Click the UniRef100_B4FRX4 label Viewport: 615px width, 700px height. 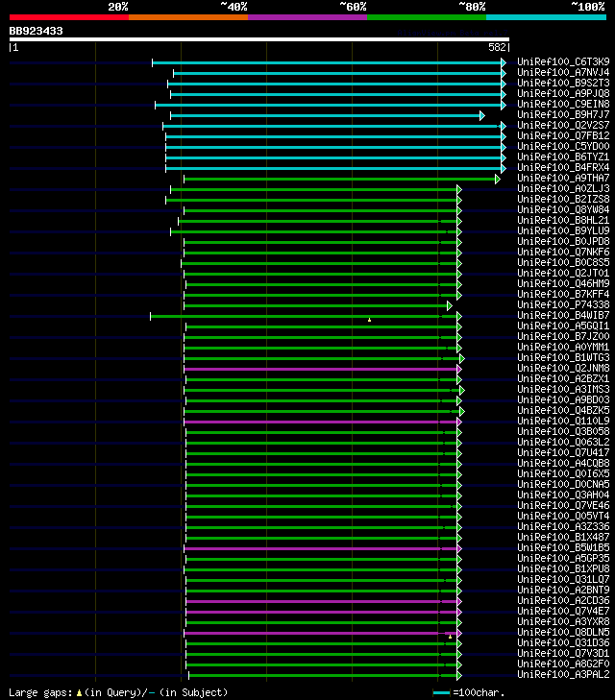(x=563, y=167)
